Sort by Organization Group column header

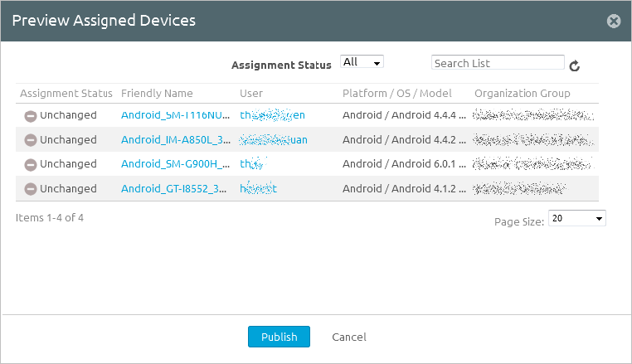coord(522,93)
